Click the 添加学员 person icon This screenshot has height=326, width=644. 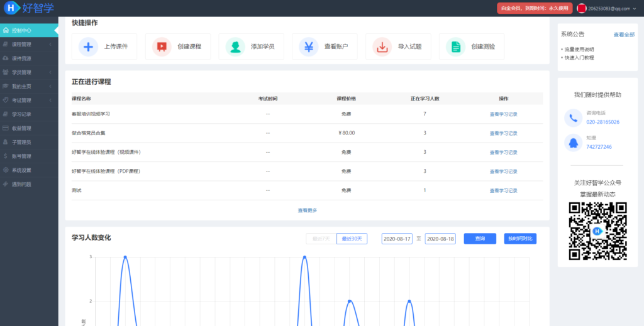click(235, 46)
